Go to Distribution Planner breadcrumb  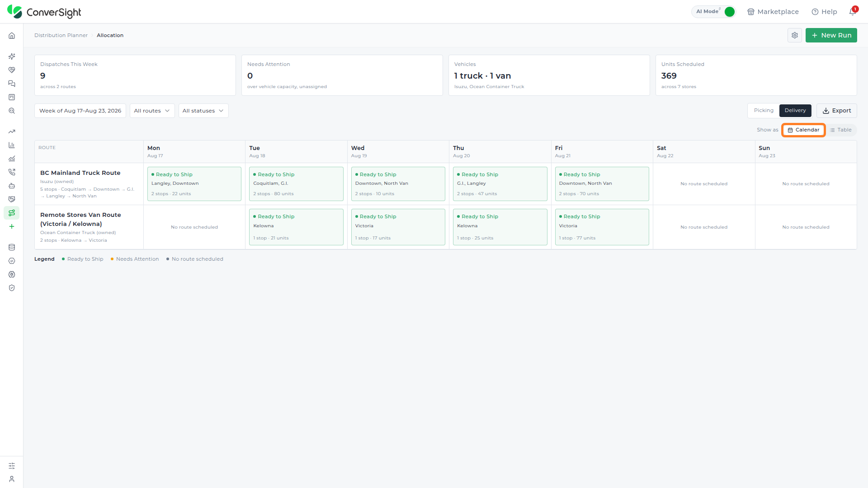point(61,35)
